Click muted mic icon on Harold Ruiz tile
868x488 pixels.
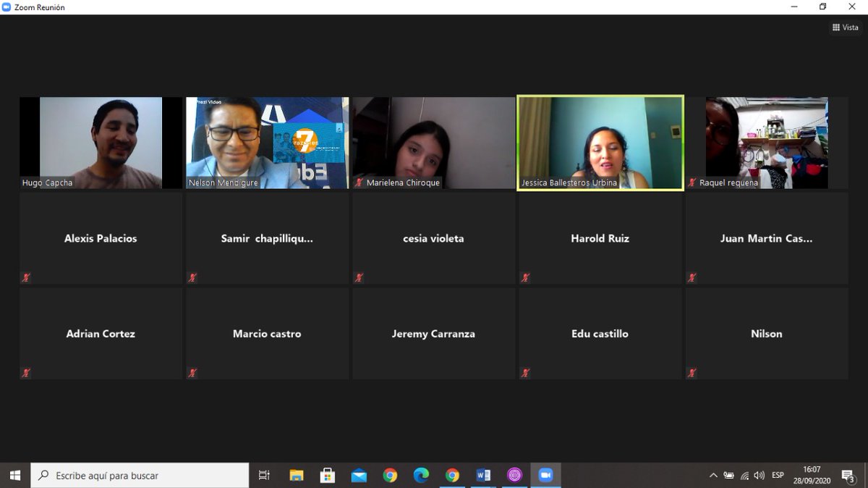click(525, 277)
